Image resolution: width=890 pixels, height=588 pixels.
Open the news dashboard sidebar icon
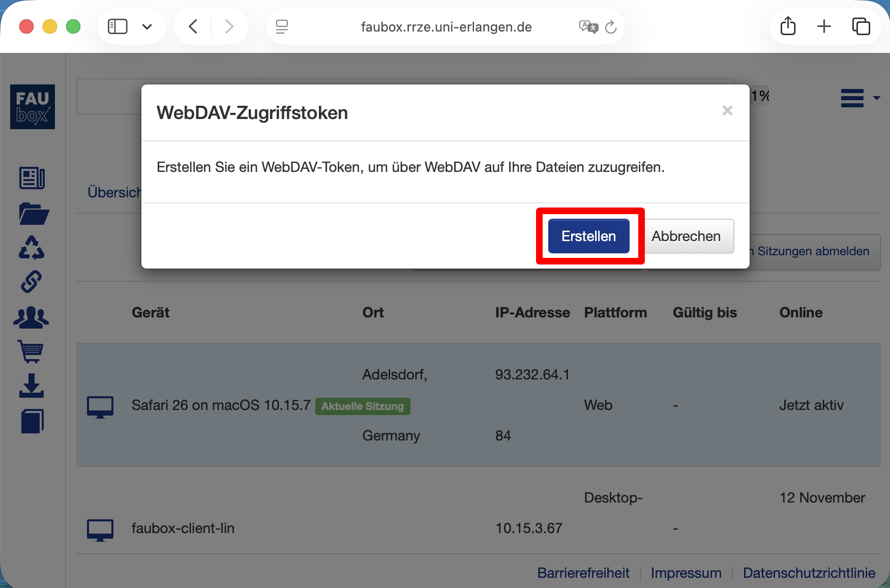tap(32, 178)
